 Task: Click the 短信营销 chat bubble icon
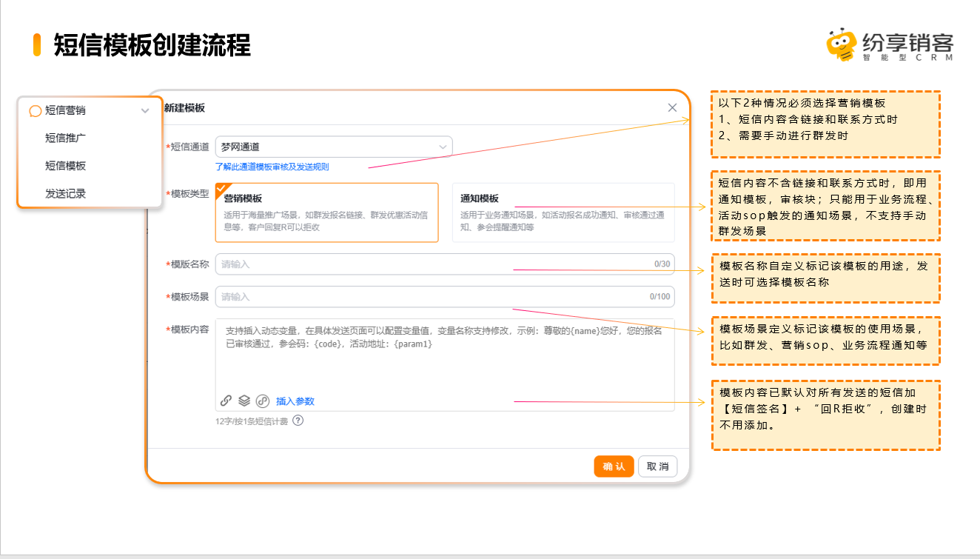35,111
